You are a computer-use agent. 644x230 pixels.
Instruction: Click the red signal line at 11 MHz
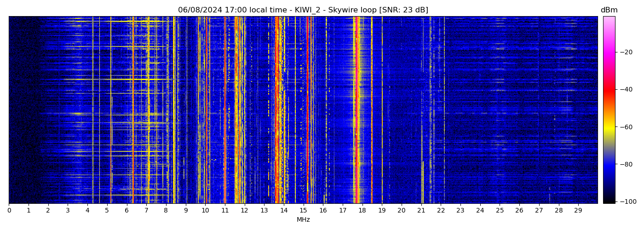(224, 110)
